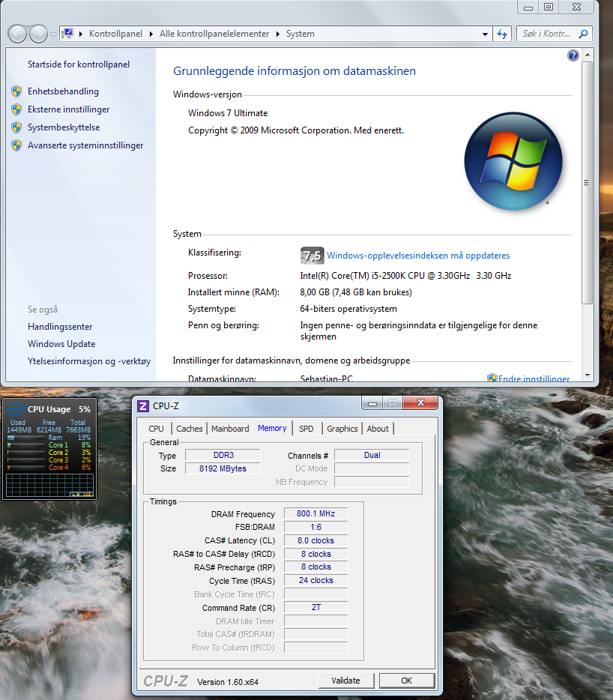The width and height of the screenshot is (613, 700).
Task: Click the Intel logo in CPU Usage gadget
Action: (x=15, y=409)
